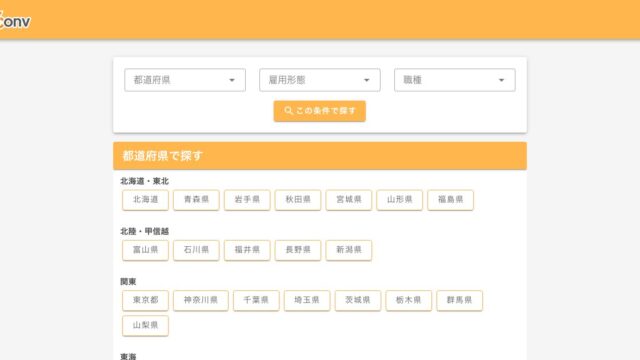Select 山梨県 prefecture button
Viewport: 640px width, 360px height.
pyautogui.click(x=145, y=326)
